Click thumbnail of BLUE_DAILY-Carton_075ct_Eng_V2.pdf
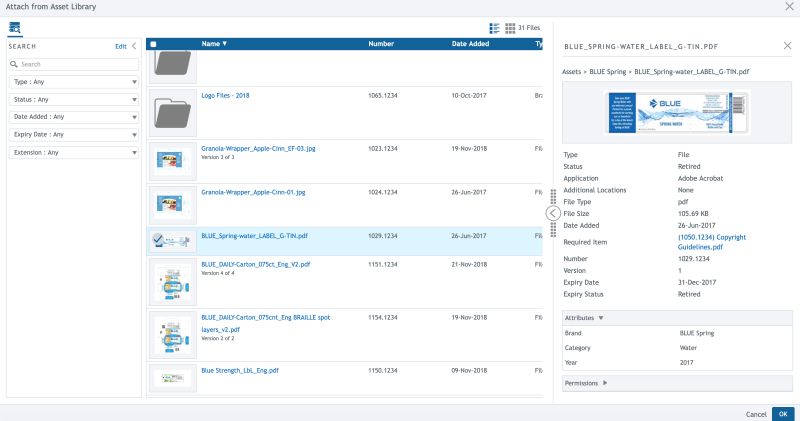The image size is (800, 421). click(x=172, y=282)
